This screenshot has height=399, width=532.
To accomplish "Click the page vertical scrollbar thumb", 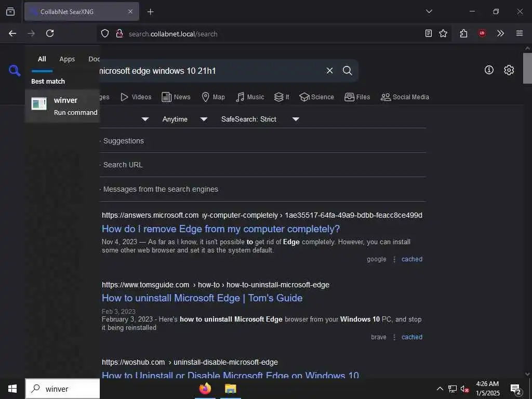I will (527, 68).
